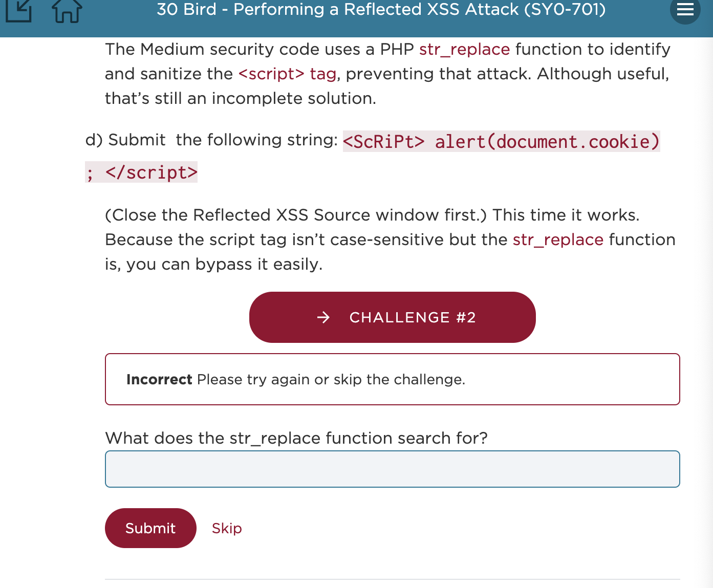This screenshot has width=713, height=588.
Task: Click the exit/logout icon top left
Action: tap(19, 10)
